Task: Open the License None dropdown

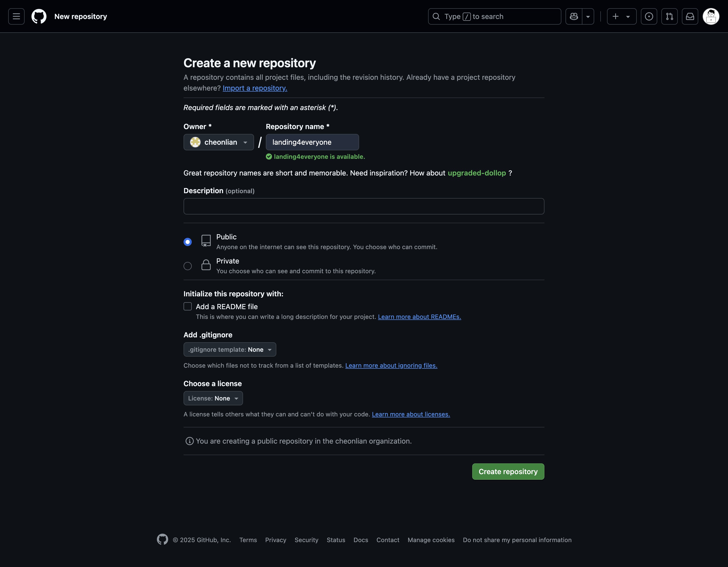Action: pyautogui.click(x=213, y=398)
